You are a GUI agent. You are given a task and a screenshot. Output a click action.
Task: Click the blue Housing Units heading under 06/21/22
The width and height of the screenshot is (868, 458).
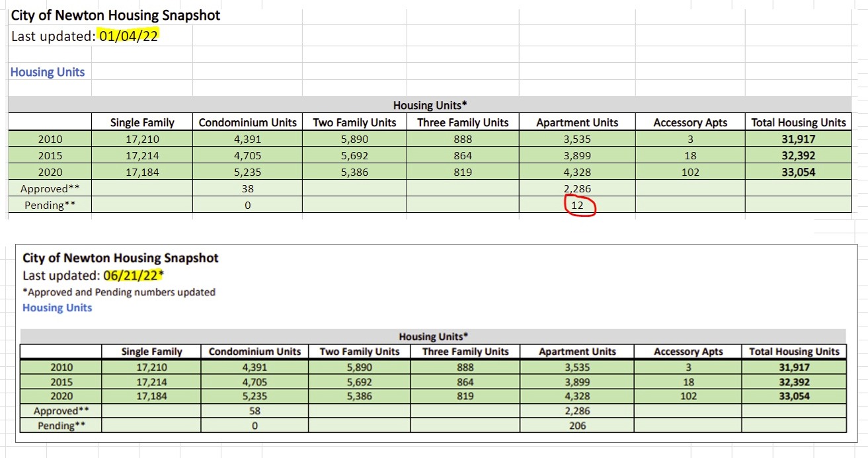58,308
